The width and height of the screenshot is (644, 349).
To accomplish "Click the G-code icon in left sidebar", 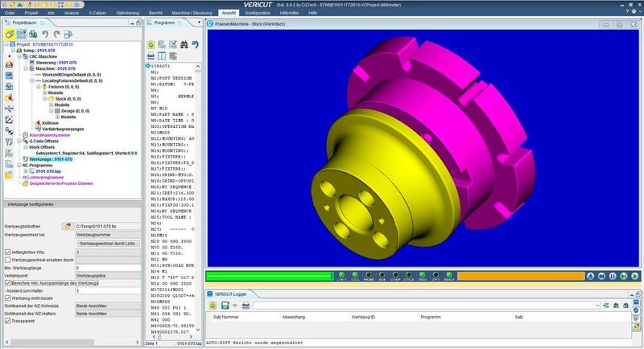I will (x=9, y=131).
